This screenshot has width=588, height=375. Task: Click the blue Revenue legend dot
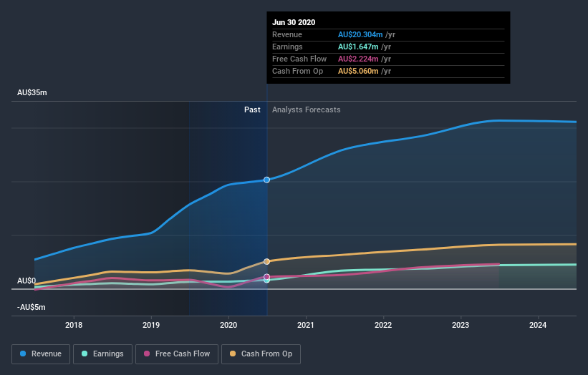[23, 354]
